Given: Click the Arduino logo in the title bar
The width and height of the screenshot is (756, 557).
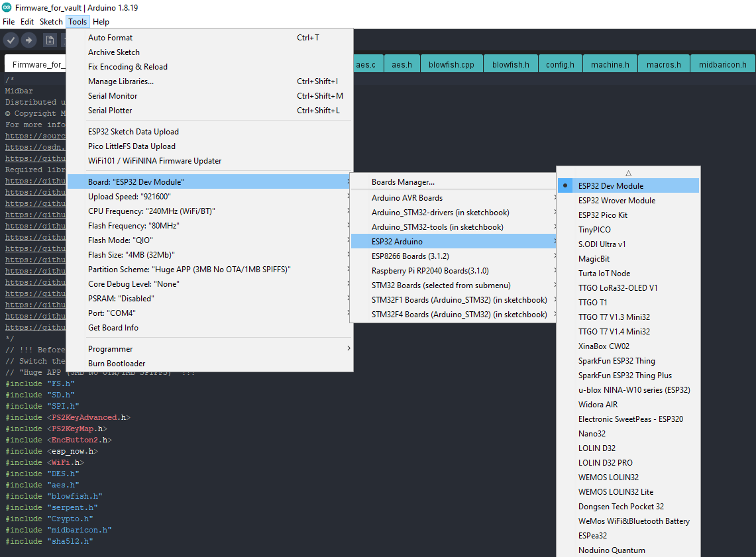Looking at the screenshot, I should pyautogui.click(x=7, y=7).
